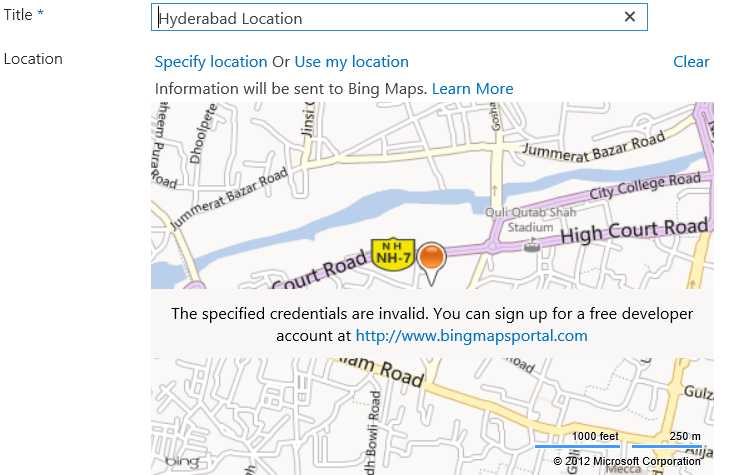The height and width of the screenshot is (475, 732).
Task: Click the 2012 Microsoft Corporation copyright text
Action: [627, 461]
